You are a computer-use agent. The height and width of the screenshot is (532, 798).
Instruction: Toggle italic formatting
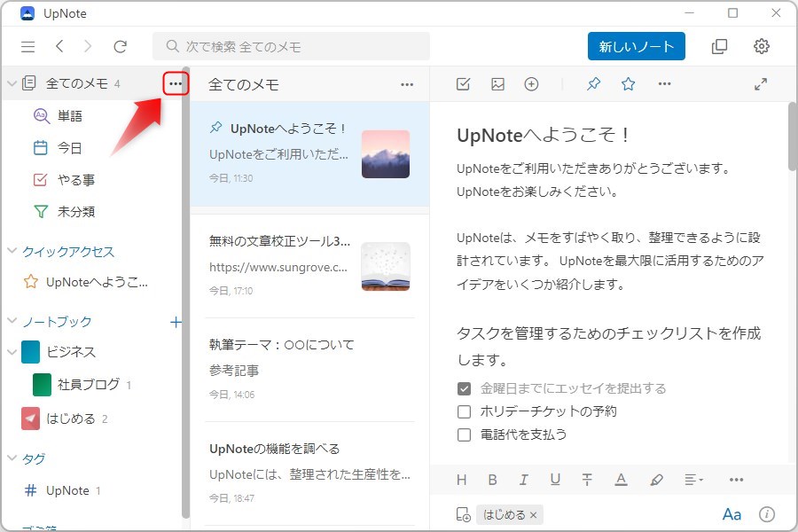523,480
